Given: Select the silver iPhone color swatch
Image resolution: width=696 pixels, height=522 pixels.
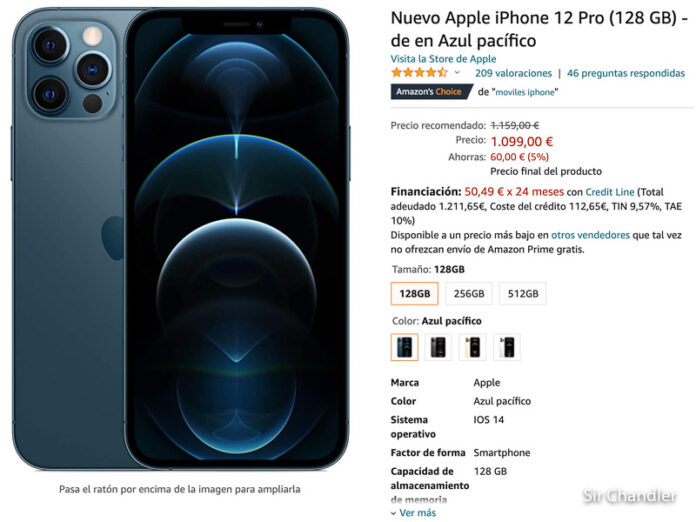Looking at the screenshot, I should (x=506, y=347).
